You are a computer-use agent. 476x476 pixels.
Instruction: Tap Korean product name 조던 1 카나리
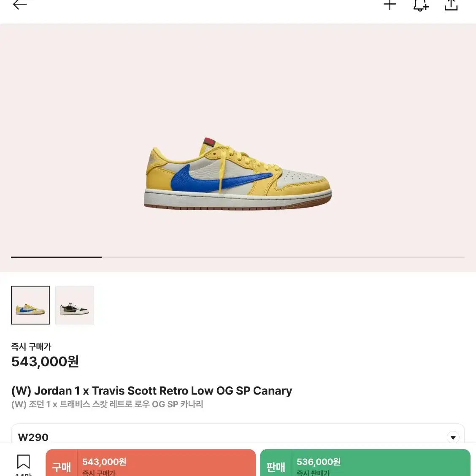click(107, 404)
